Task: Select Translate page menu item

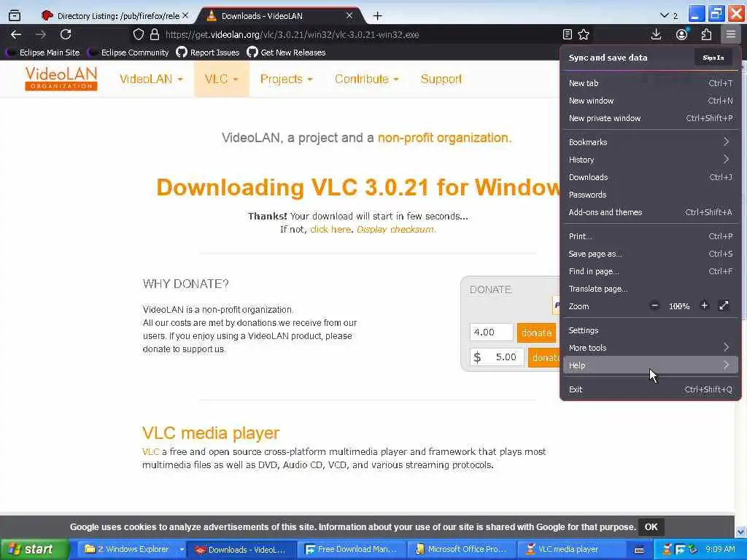Action: pos(650,289)
